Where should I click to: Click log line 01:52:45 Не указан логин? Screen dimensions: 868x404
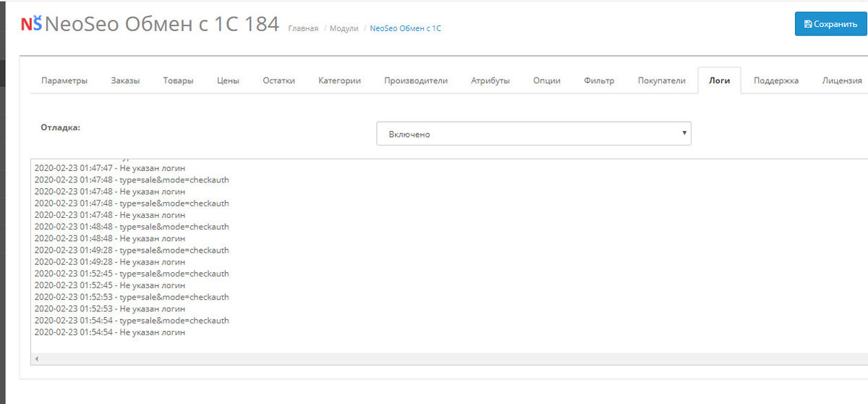pos(110,285)
